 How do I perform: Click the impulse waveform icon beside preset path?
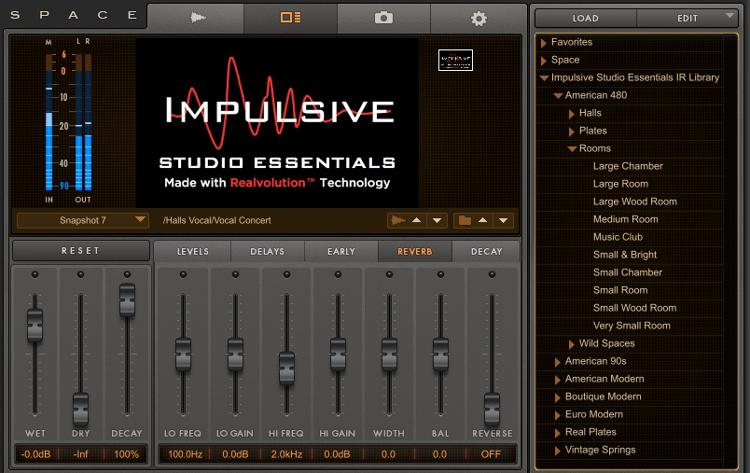pos(399,220)
